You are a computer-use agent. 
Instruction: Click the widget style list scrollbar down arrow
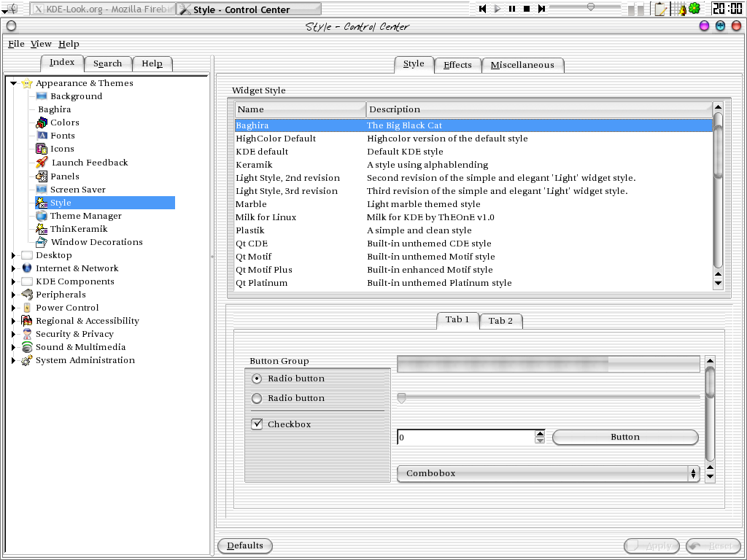(718, 284)
